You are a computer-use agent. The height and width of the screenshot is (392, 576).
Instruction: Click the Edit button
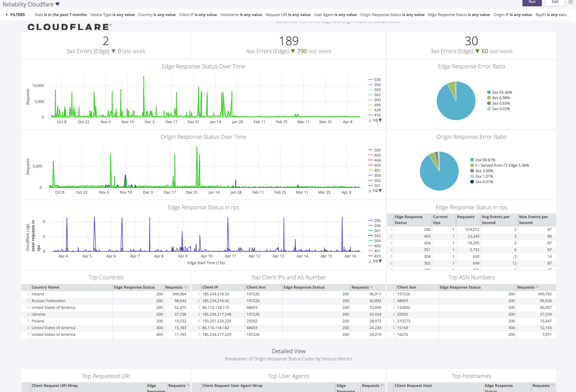pos(555,2)
